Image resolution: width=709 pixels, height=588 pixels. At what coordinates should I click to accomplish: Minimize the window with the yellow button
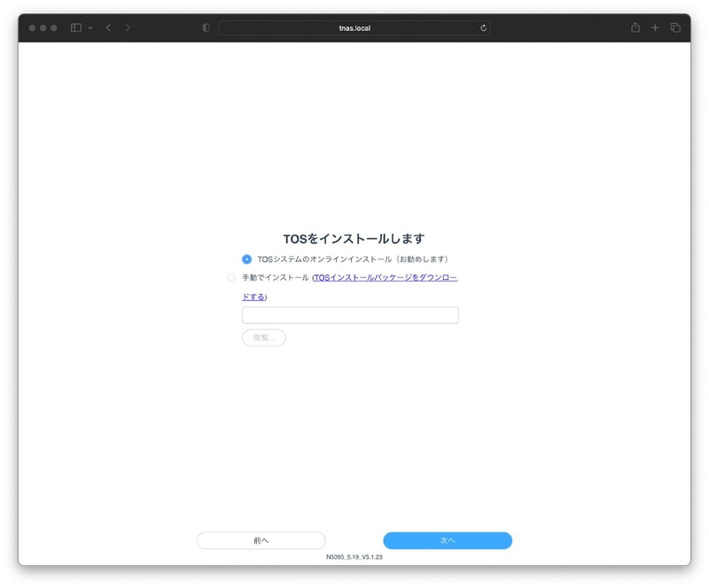(x=43, y=27)
